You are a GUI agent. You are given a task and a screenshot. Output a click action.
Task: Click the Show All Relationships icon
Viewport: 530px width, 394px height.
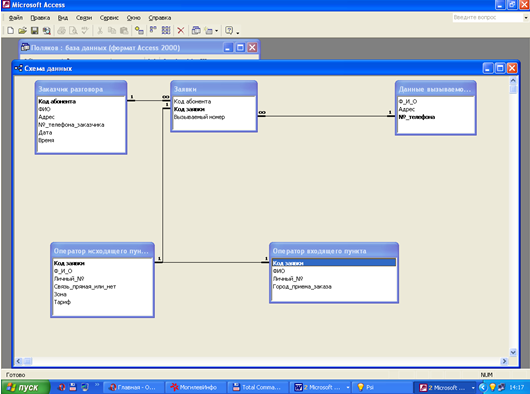(166, 31)
